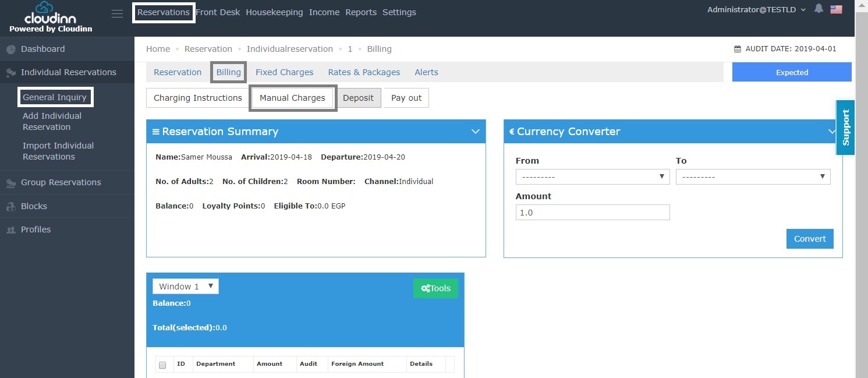Switch to the Billing tab
Viewport: 868px width, 378px height.
pos(229,72)
